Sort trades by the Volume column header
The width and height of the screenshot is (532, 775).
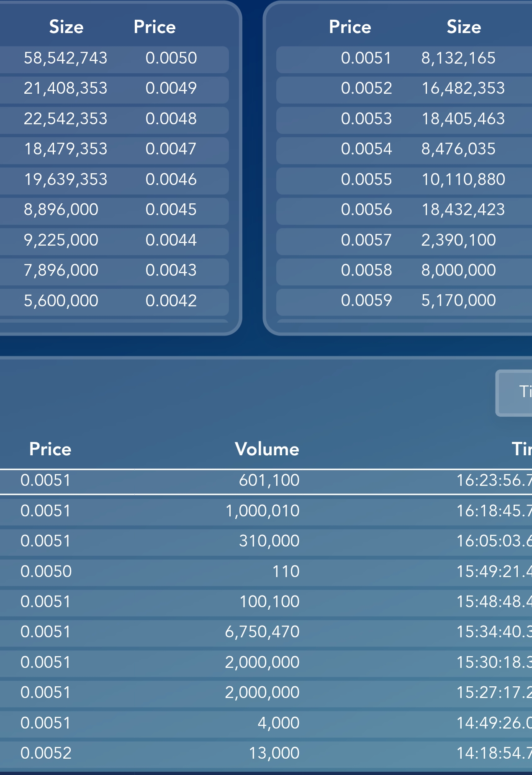267,449
